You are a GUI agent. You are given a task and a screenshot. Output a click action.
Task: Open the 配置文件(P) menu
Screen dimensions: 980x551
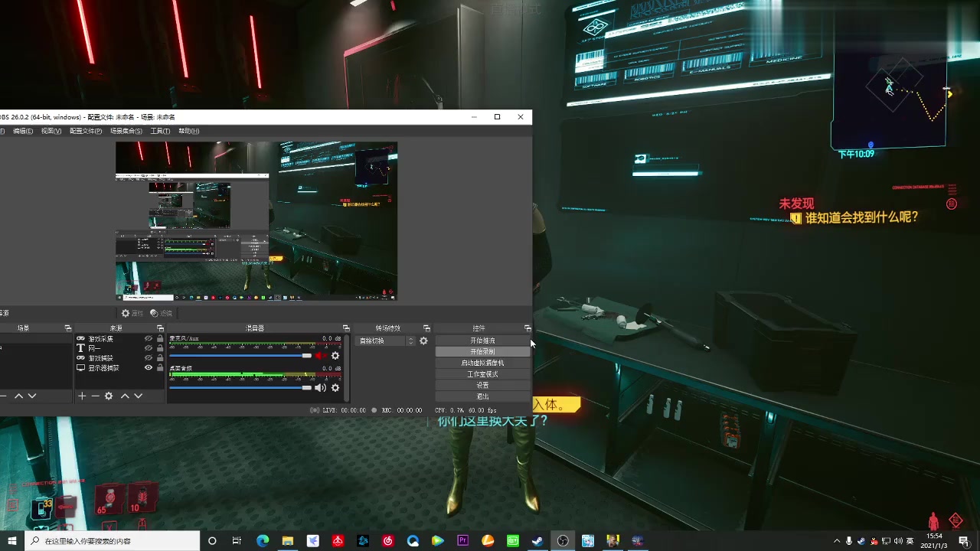tap(86, 131)
